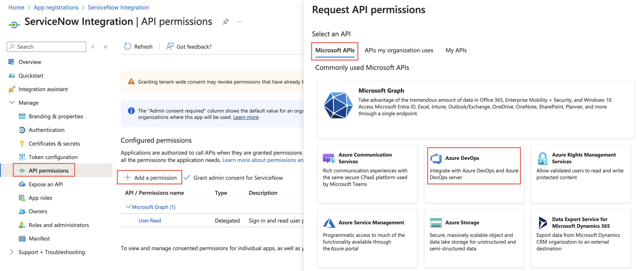Click the Azure DevOps logo icon
Image resolution: width=644 pixels, height=271 pixels.
tap(436, 158)
